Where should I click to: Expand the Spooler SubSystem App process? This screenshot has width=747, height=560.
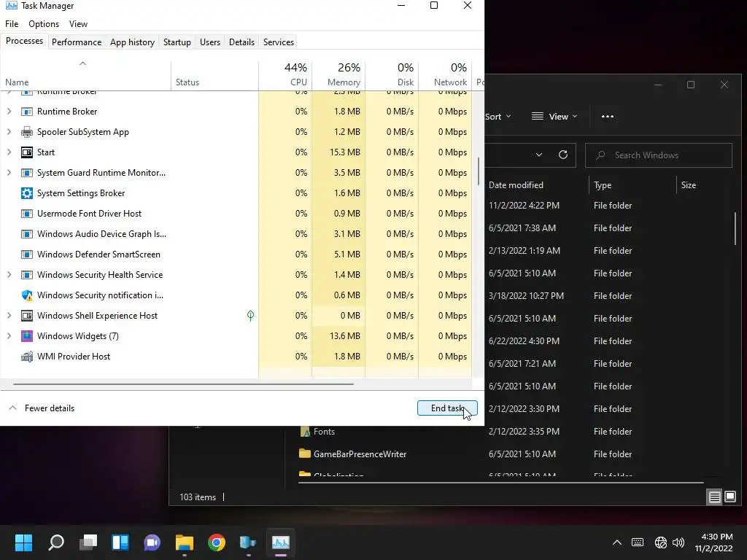click(9, 132)
